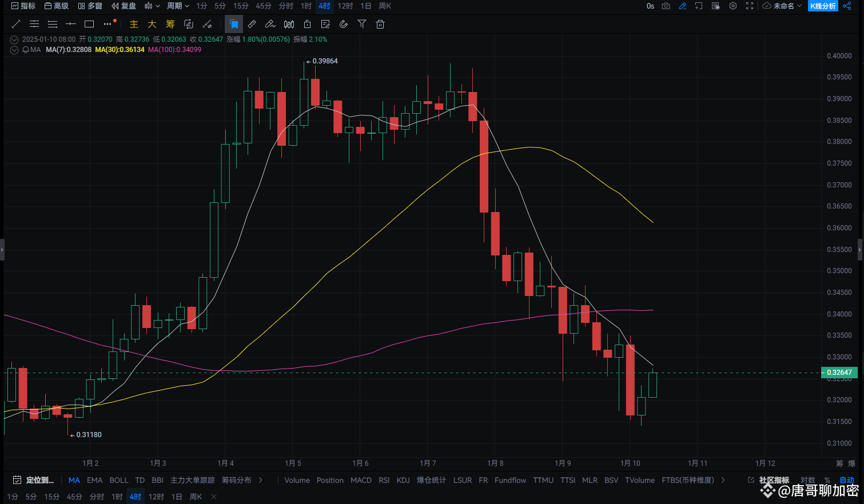The height and width of the screenshot is (504, 864).
Task: Switch price scale to % mode
Action: 827,480
